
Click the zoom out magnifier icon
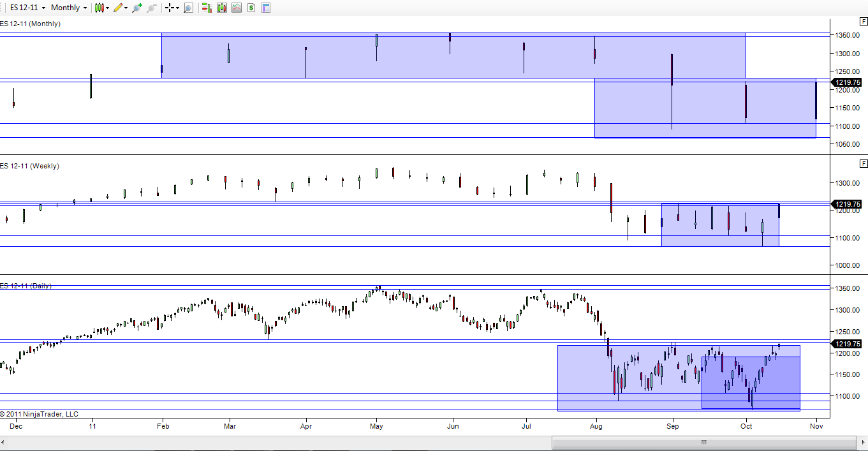click(151, 8)
